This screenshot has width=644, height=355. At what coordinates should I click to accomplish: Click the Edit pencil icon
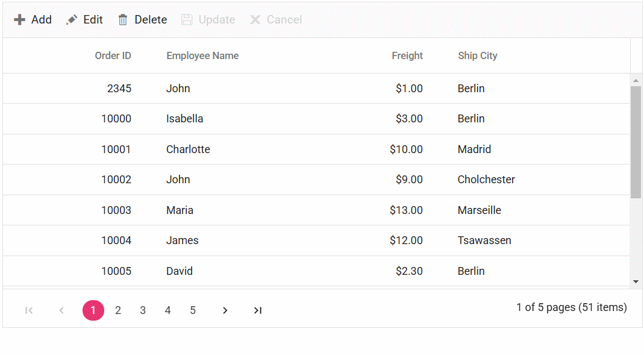(x=72, y=20)
